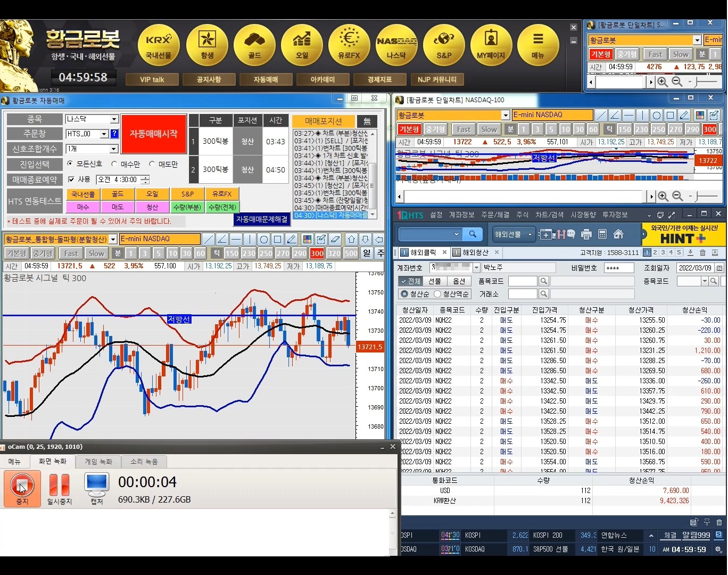The image size is (728, 575).
Task: Click zoom in magnifier in NASDAQ-100 chart window
Action: [663, 196]
